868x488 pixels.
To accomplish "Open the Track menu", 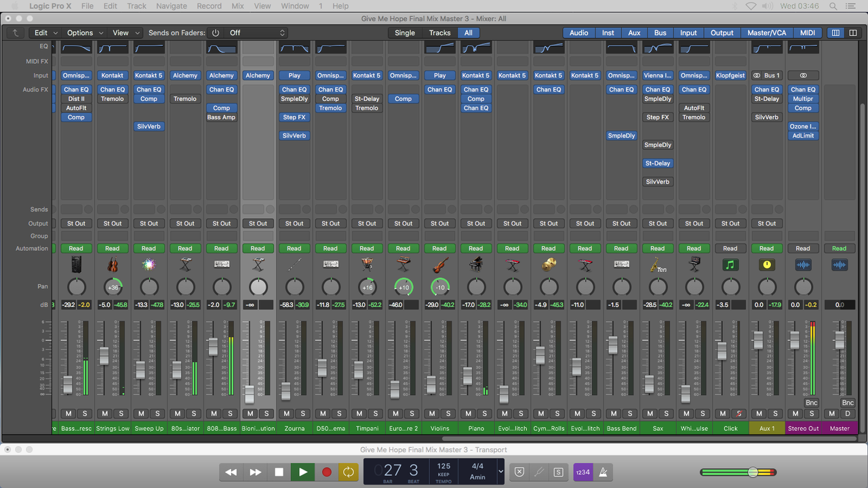I will tap(136, 6).
